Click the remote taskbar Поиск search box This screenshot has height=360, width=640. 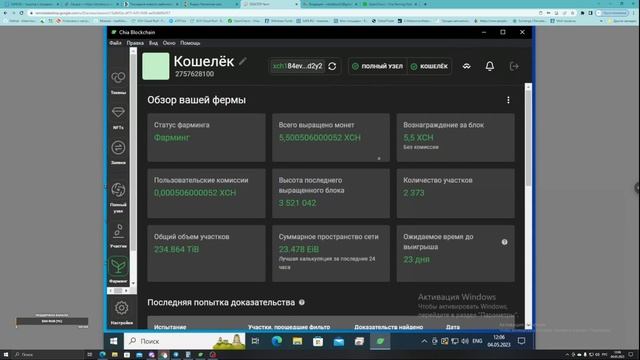pyautogui.click(x=184, y=341)
